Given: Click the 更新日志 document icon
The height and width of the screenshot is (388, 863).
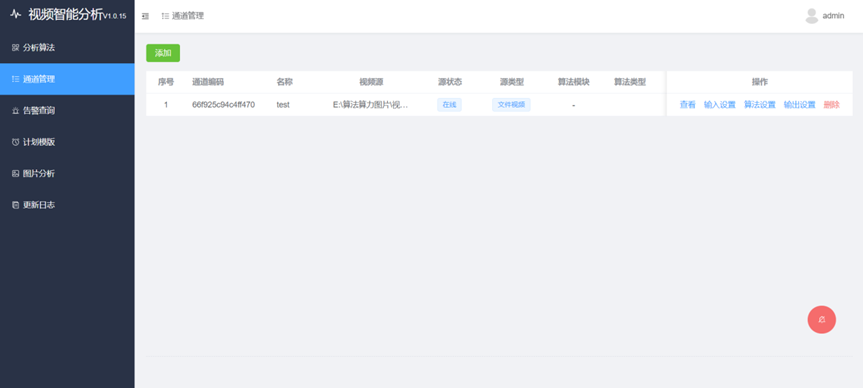Looking at the screenshot, I should (15, 205).
